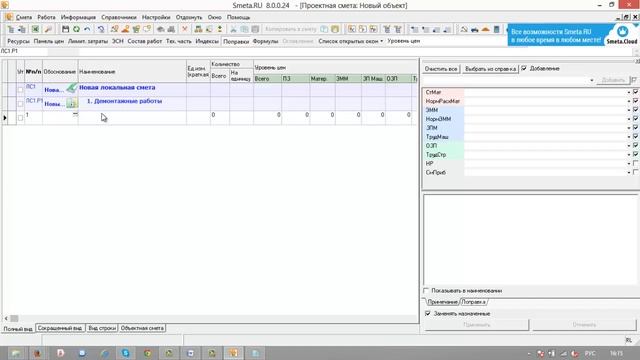Image resolution: width=640 pixels, height=360 pixels.
Task: Click the blue car icon in toolbar
Action: coord(475,29)
